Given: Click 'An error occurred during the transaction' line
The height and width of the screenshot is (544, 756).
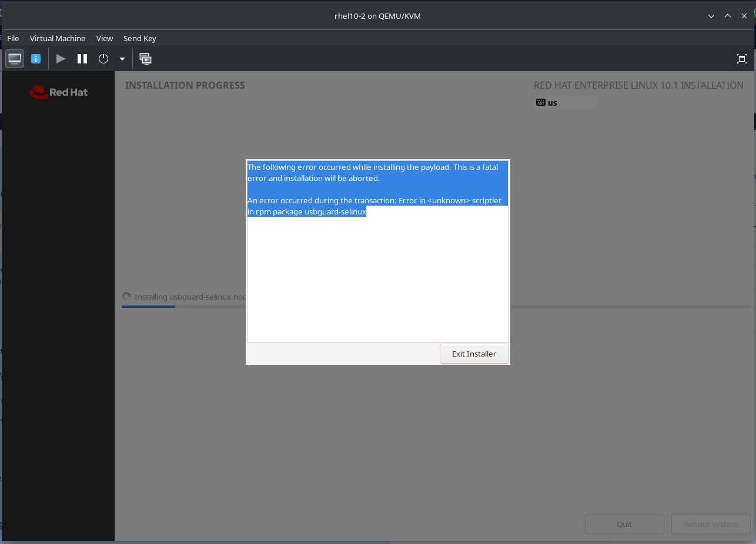Looking at the screenshot, I should click(374, 200).
